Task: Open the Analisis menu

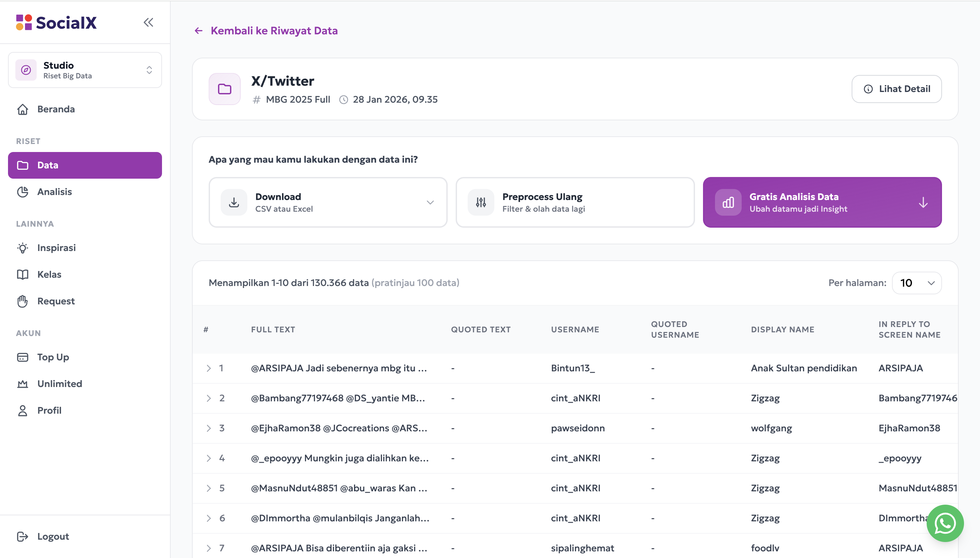Action: point(85,192)
